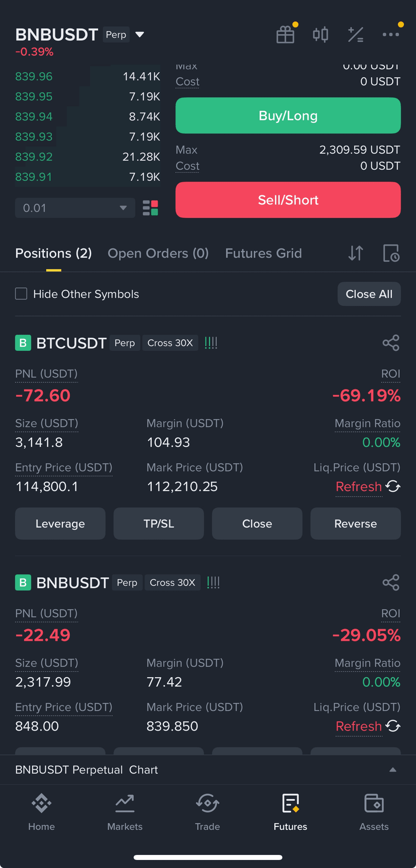
Task: Open TP/SL for the BTCUSDT position
Action: [159, 524]
